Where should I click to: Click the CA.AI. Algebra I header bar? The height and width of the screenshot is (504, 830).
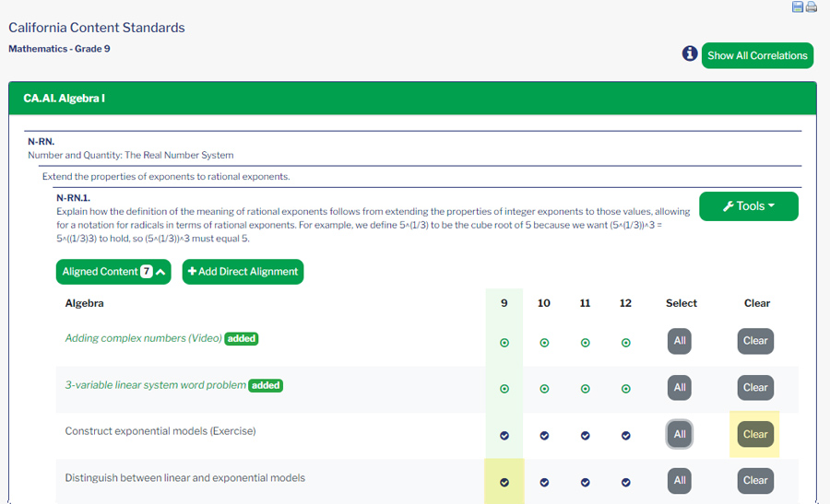click(x=412, y=99)
